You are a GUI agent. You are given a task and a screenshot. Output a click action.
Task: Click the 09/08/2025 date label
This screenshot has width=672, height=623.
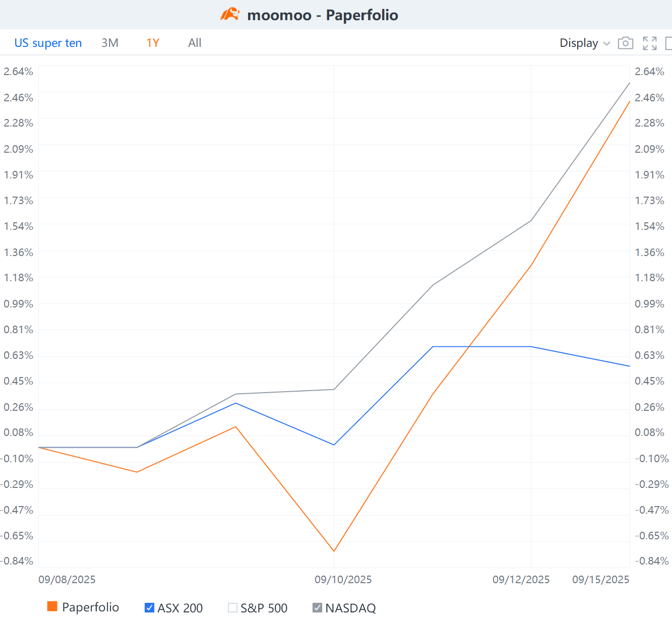[x=67, y=580]
